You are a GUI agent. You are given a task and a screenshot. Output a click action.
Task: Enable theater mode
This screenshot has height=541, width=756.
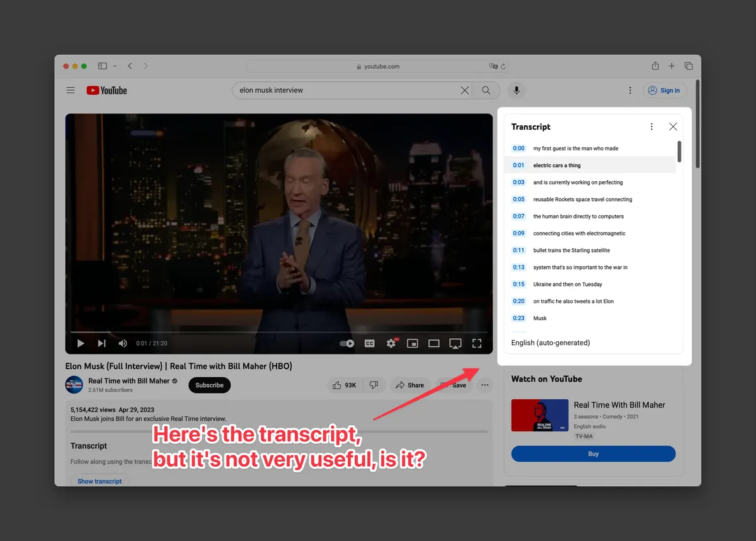[x=434, y=343]
